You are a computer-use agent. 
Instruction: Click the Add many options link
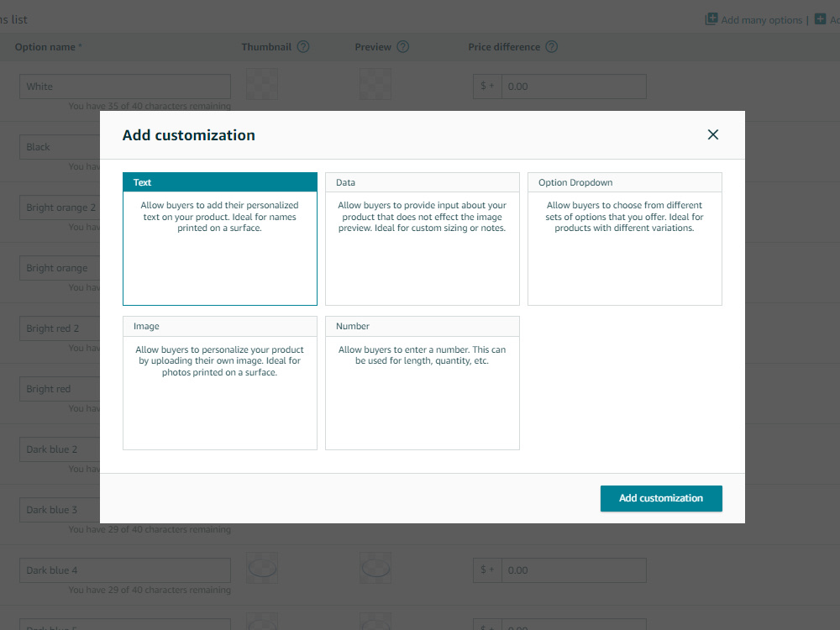pyautogui.click(x=761, y=20)
